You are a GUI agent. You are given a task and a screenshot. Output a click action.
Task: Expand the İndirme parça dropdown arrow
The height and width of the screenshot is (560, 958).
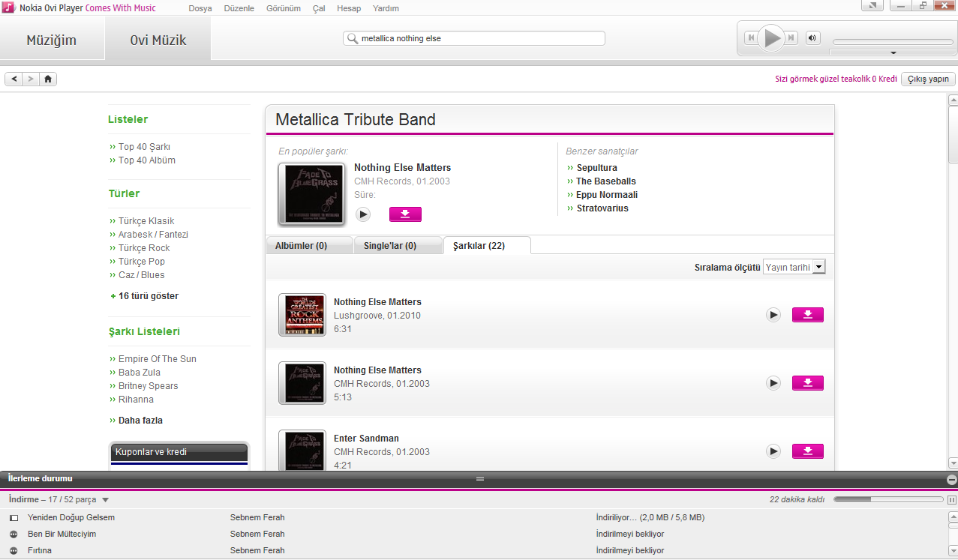pyautogui.click(x=105, y=500)
